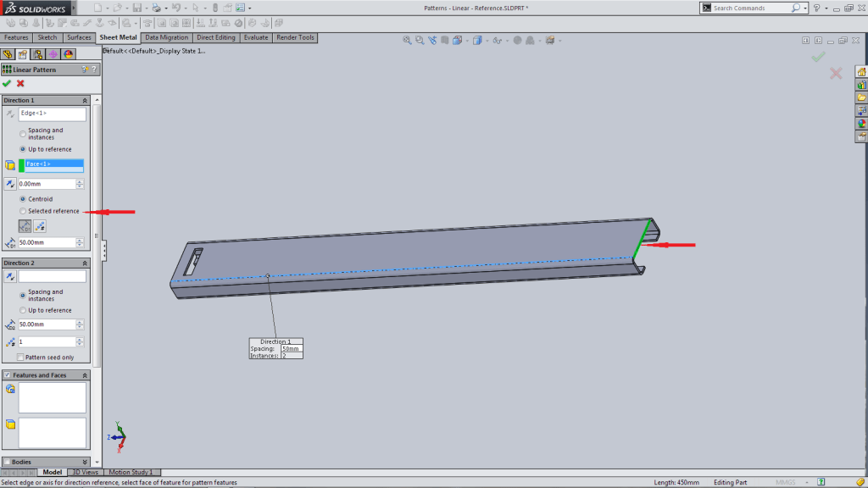Click the Save icon in top toolbar

click(x=135, y=8)
